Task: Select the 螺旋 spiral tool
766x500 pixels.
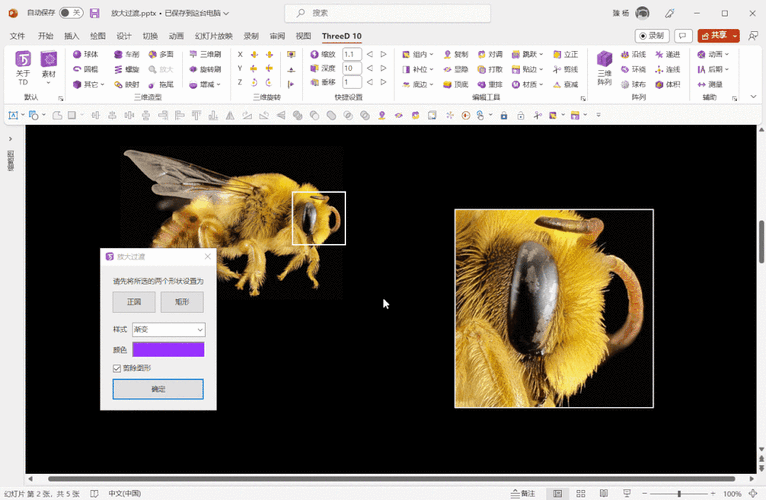Action: (x=118, y=69)
